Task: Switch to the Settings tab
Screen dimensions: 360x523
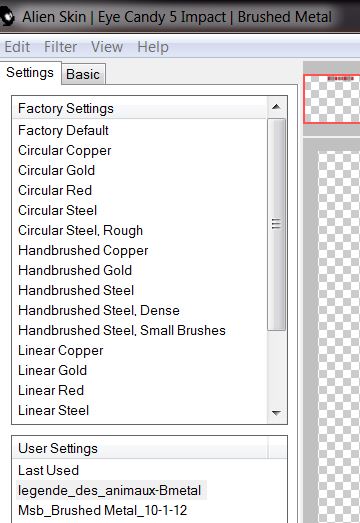Action: pyautogui.click(x=30, y=73)
